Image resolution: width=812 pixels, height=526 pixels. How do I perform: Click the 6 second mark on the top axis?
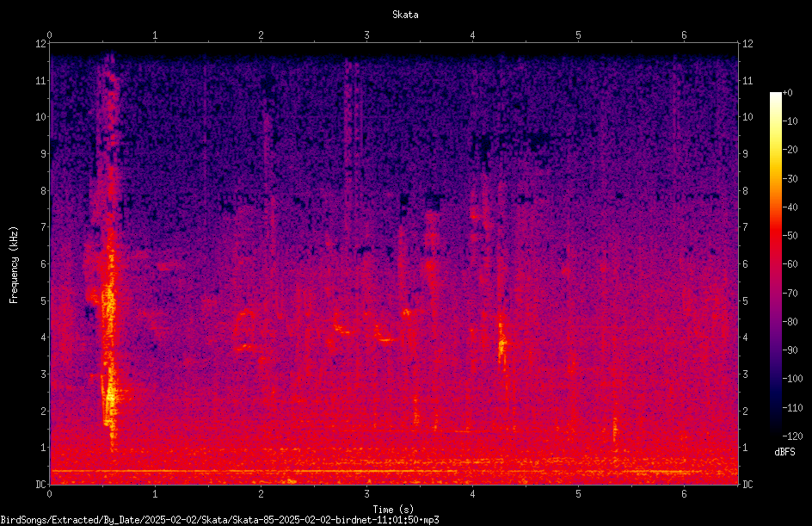684,35
